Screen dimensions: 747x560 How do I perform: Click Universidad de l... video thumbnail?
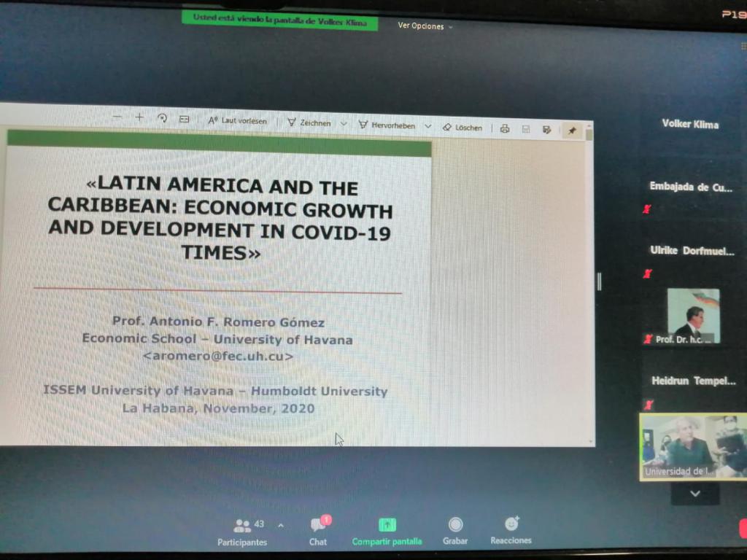coord(694,446)
